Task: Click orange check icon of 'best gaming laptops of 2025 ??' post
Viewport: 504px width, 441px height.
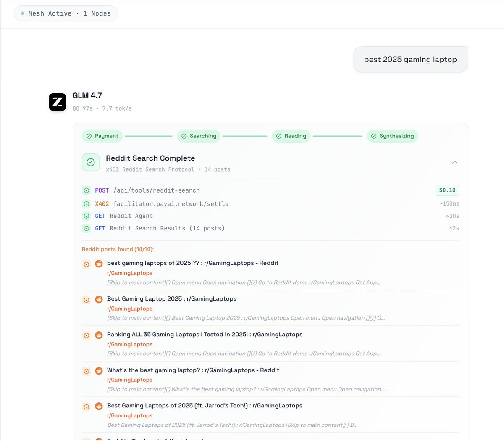Action: tap(86, 264)
